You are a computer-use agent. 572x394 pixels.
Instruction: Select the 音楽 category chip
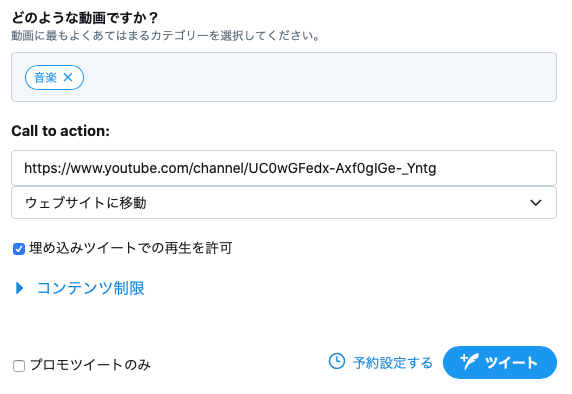pos(45,77)
